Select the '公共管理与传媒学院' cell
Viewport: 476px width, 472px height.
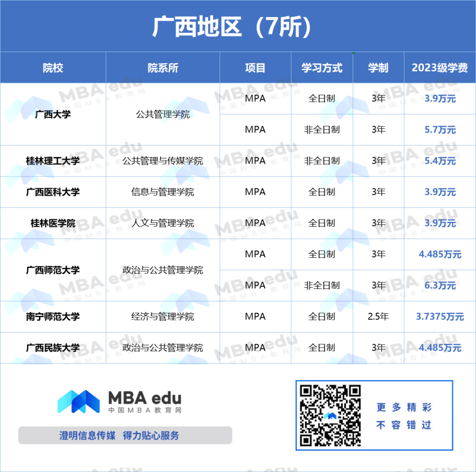click(x=163, y=161)
